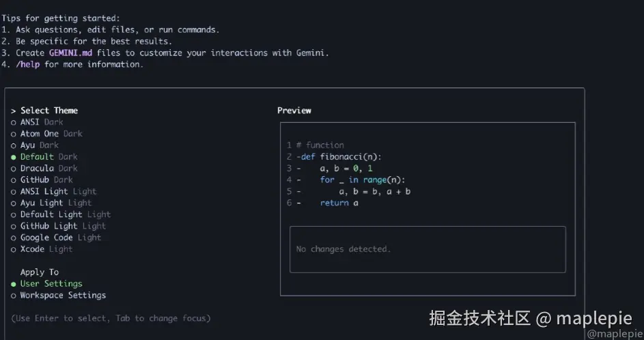Choose the Default Light theme

14,214
